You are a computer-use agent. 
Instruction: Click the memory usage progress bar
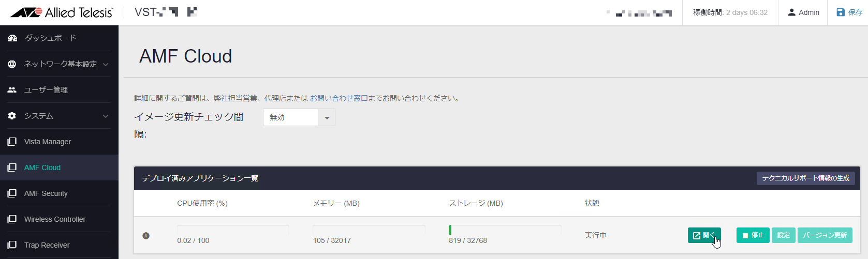point(369,230)
